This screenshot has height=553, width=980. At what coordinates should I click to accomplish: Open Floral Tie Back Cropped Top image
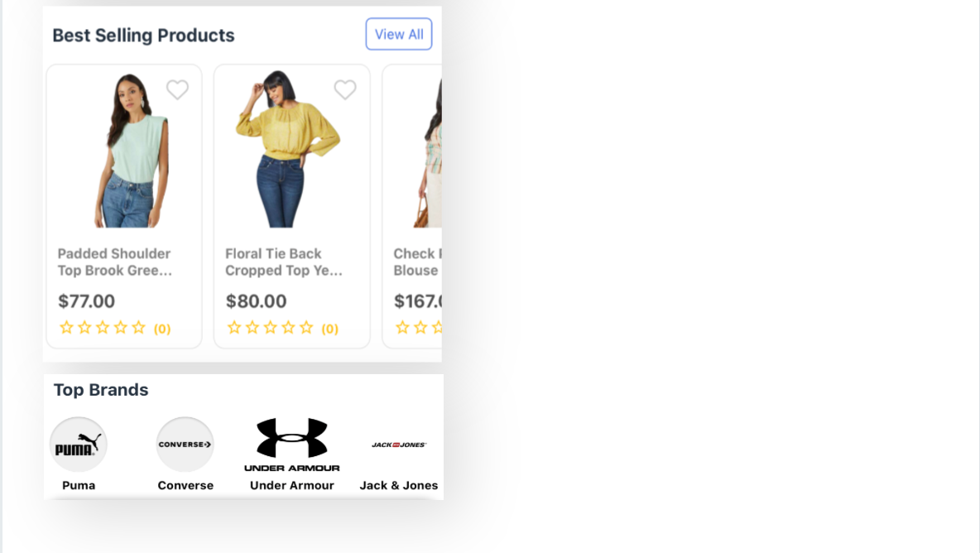[287, 149]
